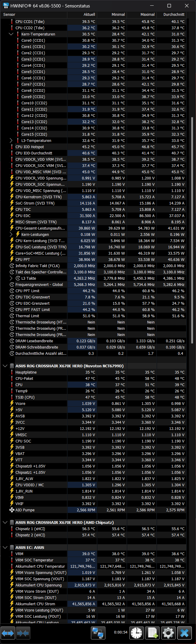Select VRM Vcore Spannung (VOUT) row

pos(94,572)
